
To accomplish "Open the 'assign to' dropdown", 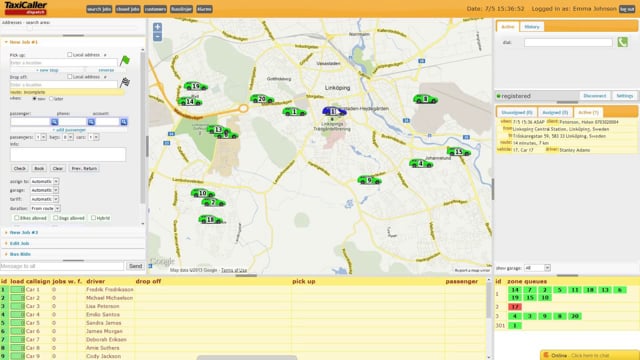I will (44, 181).
